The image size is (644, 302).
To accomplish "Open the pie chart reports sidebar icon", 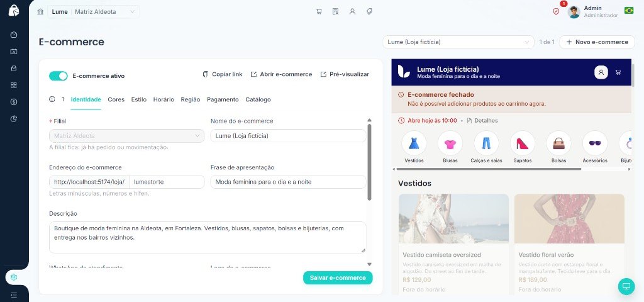I will point(14,119).
